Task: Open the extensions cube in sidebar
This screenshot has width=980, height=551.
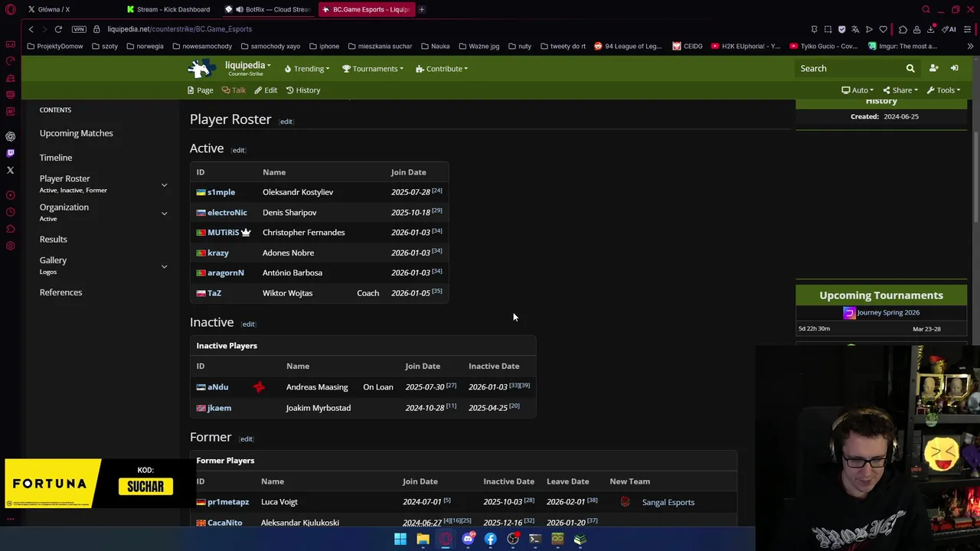Action: pos(10,229)
